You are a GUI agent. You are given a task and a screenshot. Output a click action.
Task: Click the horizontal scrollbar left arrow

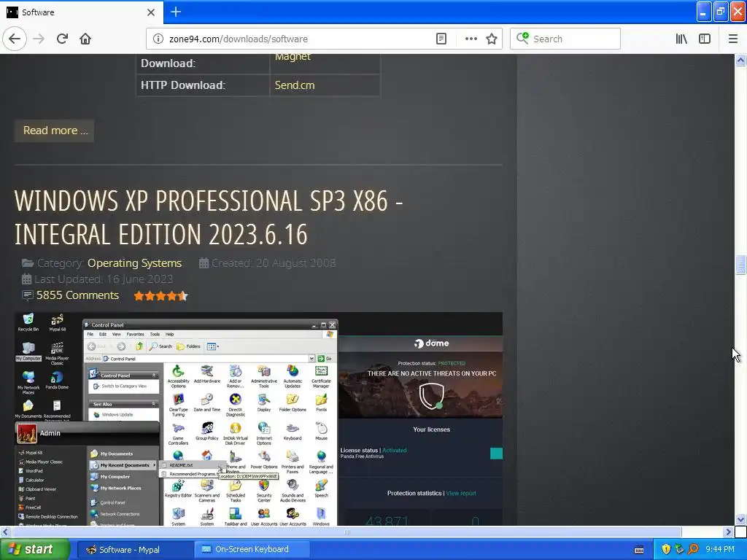6,532
